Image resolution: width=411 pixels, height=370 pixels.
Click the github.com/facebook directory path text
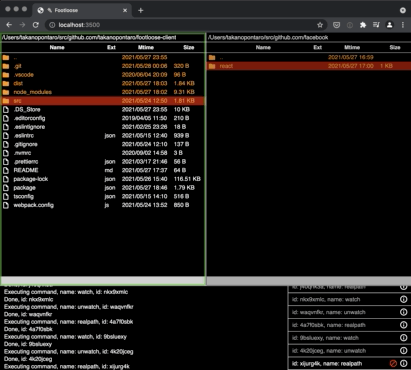tap(268, 37)
